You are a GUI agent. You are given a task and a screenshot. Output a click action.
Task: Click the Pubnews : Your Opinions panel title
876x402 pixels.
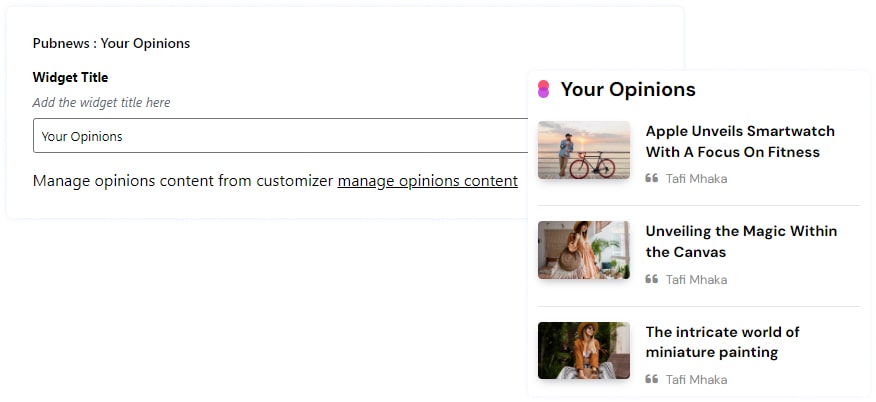tap(111, 43)
